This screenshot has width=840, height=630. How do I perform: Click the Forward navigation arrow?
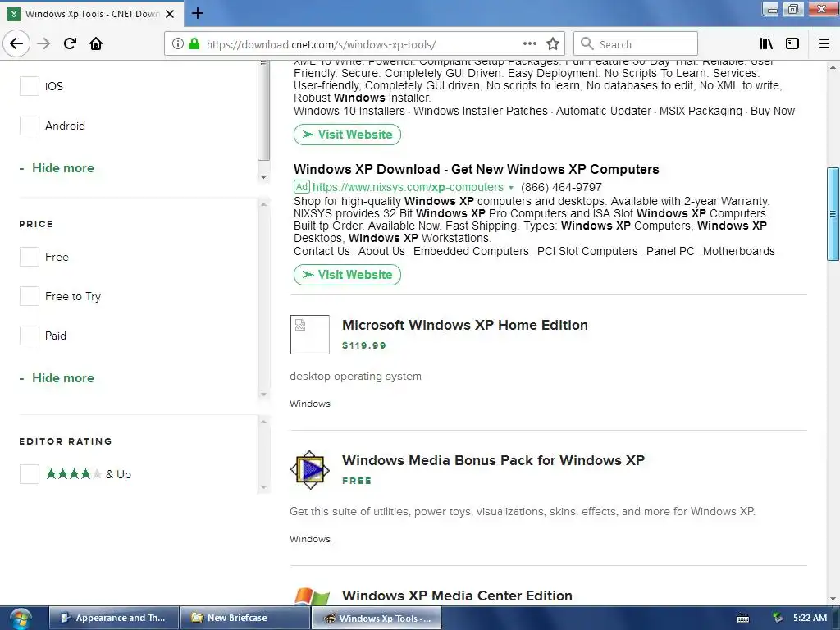[x=43, y=43]
